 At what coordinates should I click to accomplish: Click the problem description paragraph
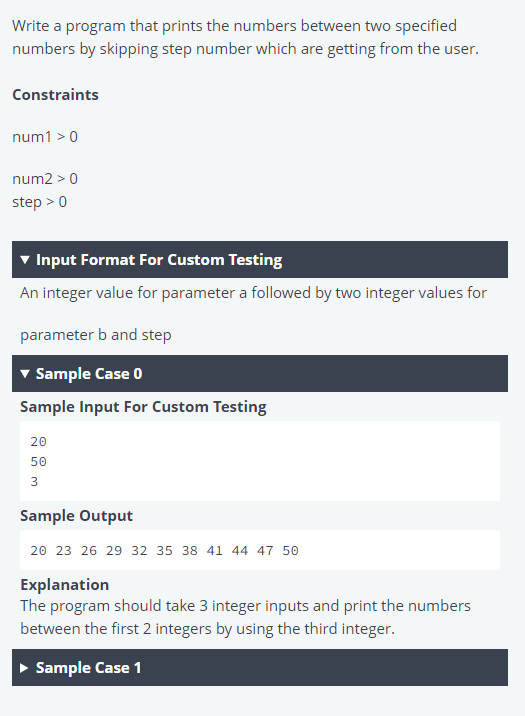(x=246, y=37)
